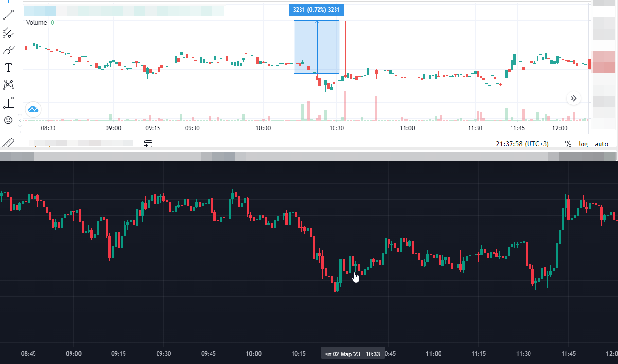Select the pitchfork drawing tool
618x364 pixels.
(9, 33)
